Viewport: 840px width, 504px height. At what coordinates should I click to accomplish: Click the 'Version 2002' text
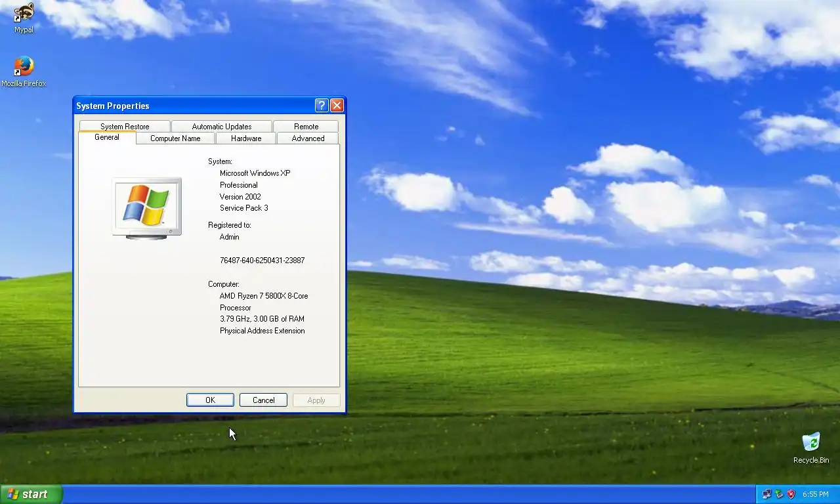pos(240,196)
